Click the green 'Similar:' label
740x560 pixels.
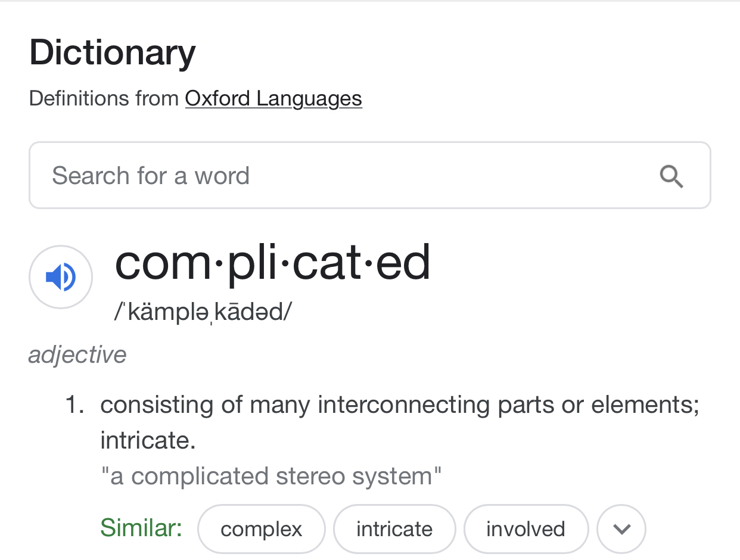coord(141,528)
